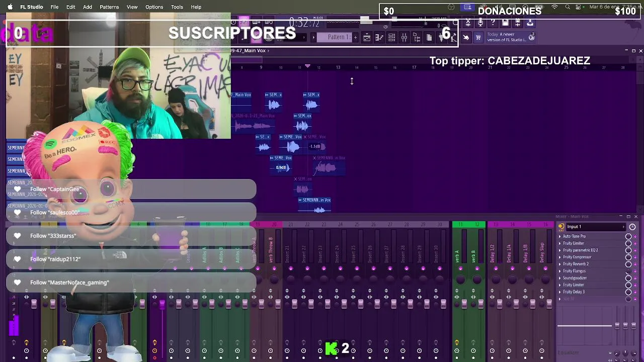
Task: Toggle Fruity Reeverb 2 slot enable LED
Action: pyautogui.click(x=635, y=264)
